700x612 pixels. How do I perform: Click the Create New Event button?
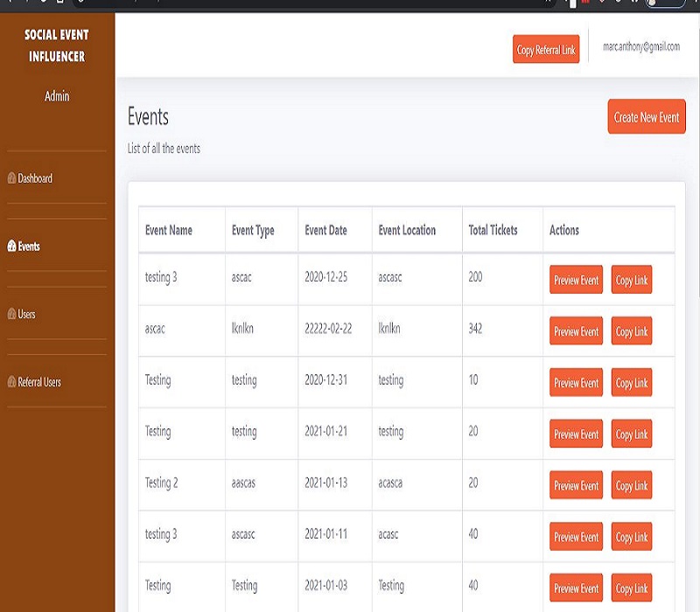(x=646, y=117)
